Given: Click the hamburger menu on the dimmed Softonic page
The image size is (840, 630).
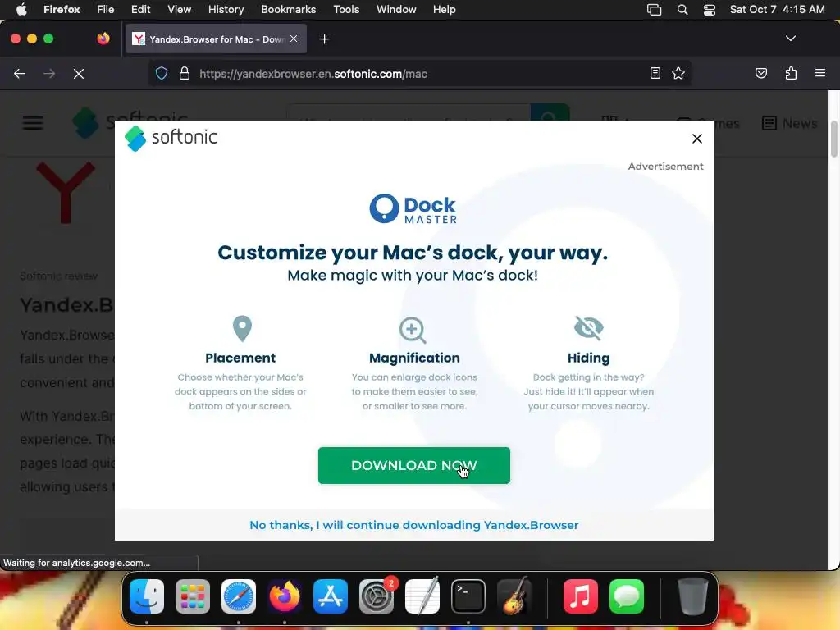Looking at the screenshot, I should (x=33, y=123).
